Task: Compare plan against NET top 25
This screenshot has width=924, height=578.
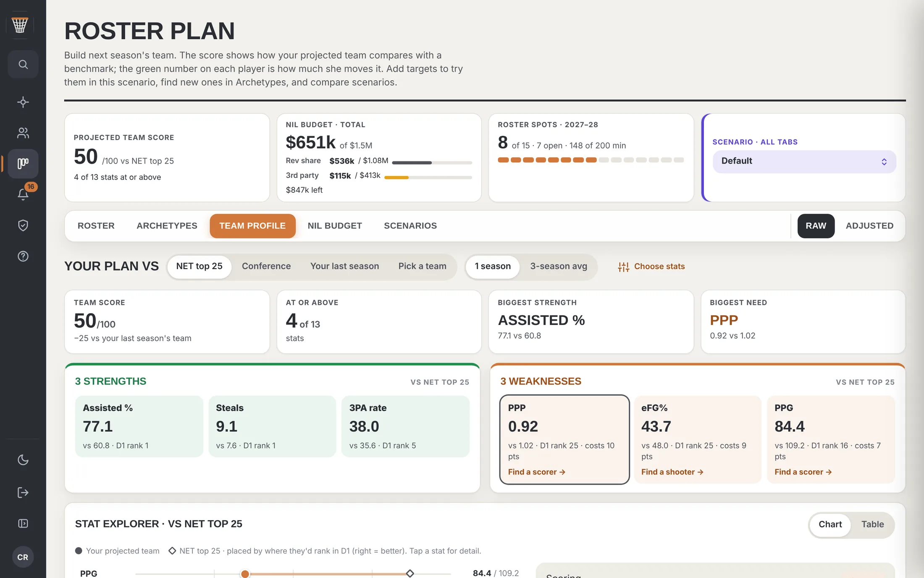Action: [199, 267]
